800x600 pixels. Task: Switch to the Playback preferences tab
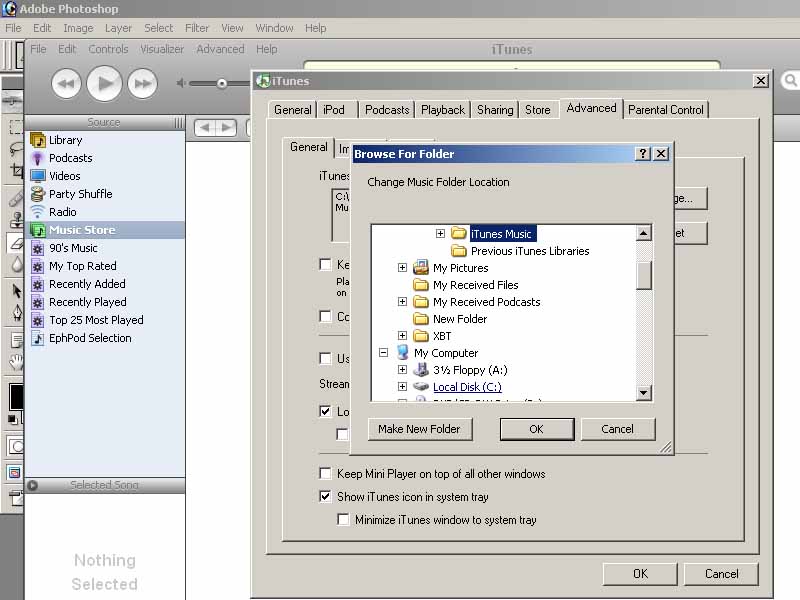[443, 110]
